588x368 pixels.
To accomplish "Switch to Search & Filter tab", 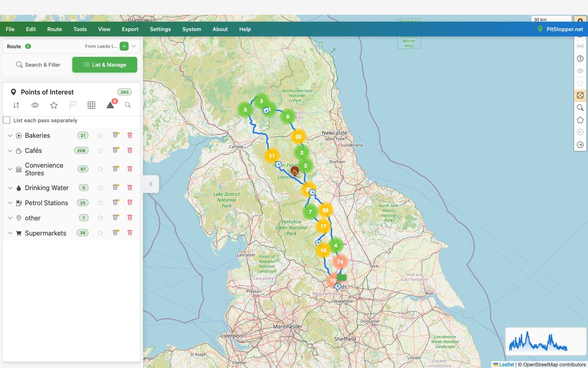I will point(38,65).
